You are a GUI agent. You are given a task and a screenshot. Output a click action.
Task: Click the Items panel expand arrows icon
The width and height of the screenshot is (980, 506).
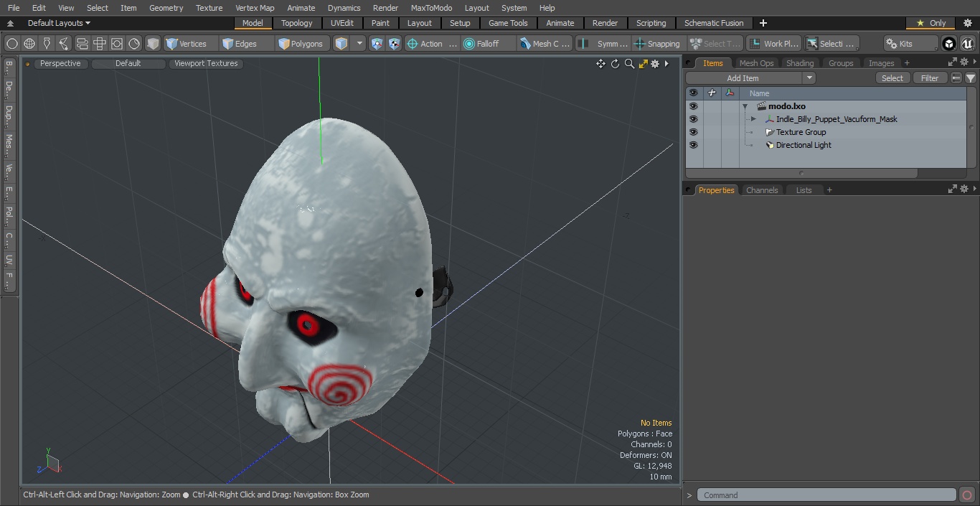(x=953, y=62)
